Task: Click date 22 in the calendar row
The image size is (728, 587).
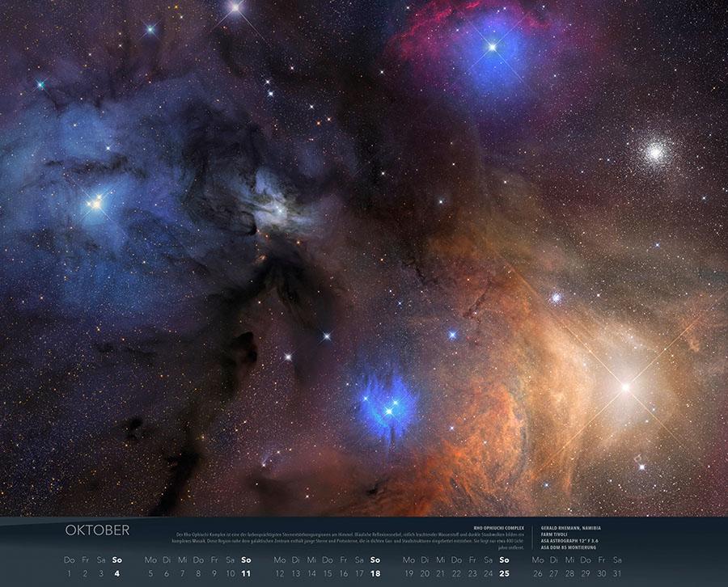Action: pos(456,573)
